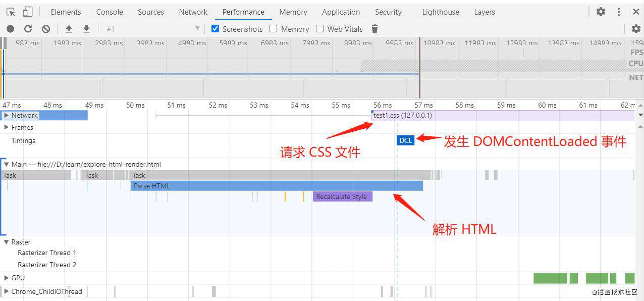Image resolution: width=644 pixels, height=301 pixels.
Task: Click the FPS overview label
Action: point(636,52)
